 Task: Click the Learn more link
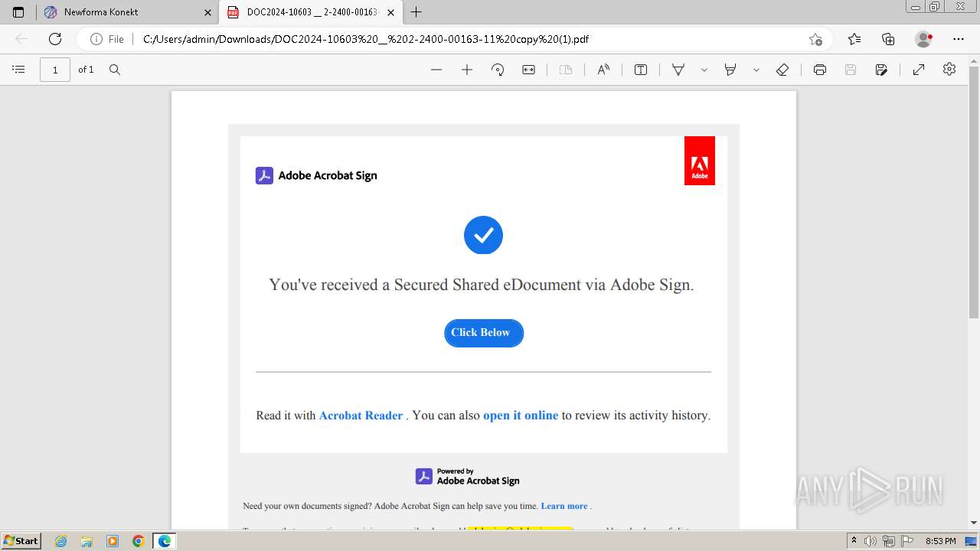click(564, 506)
